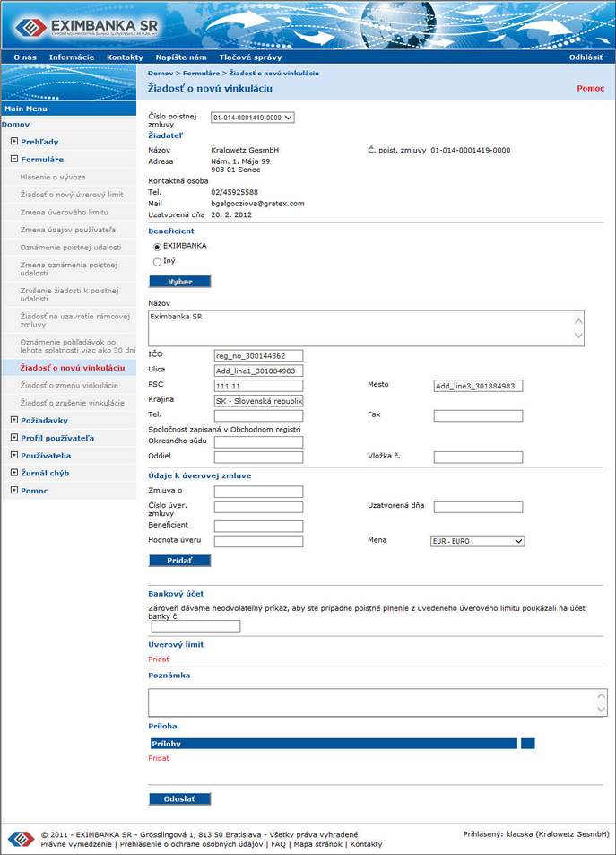The width and height of the screenshot is (616, 855).
Task: Click the Vložka č. input field
Action: click(x=478, y=457)
